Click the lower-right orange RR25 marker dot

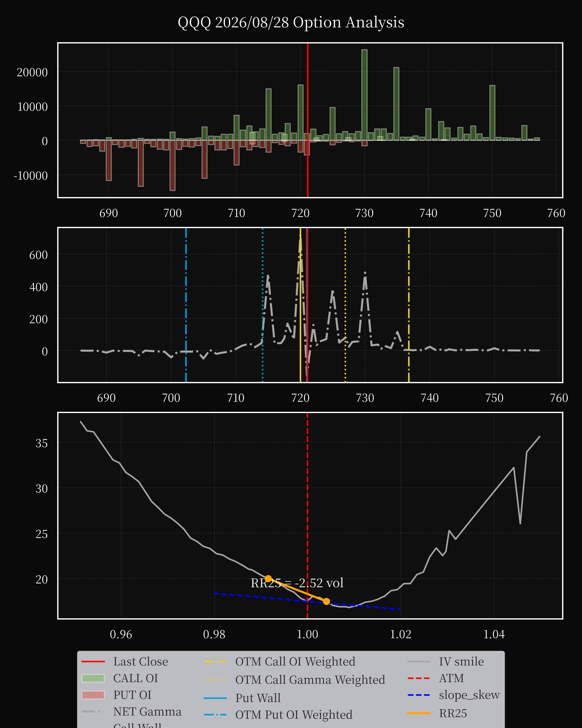[x=326, y=601]
